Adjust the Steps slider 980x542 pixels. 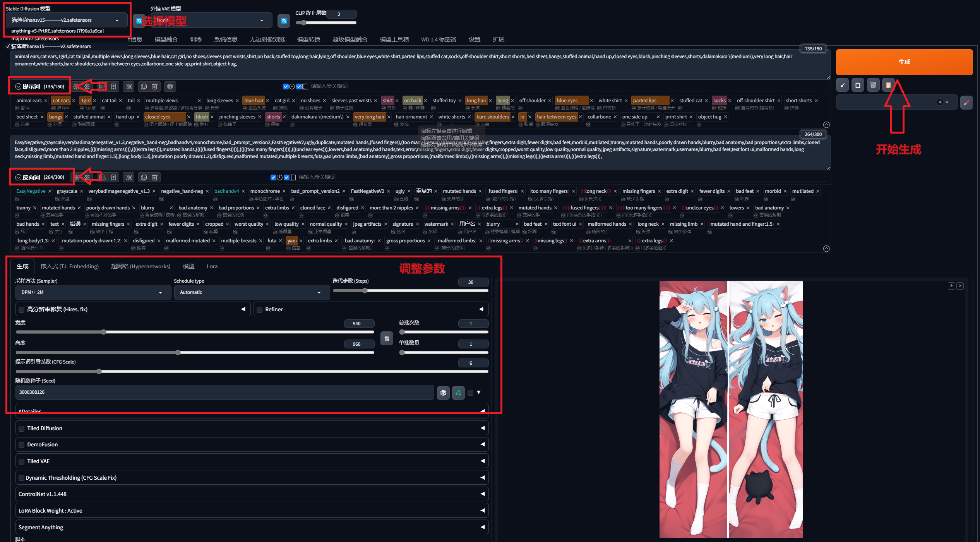[x=411, y=290]
